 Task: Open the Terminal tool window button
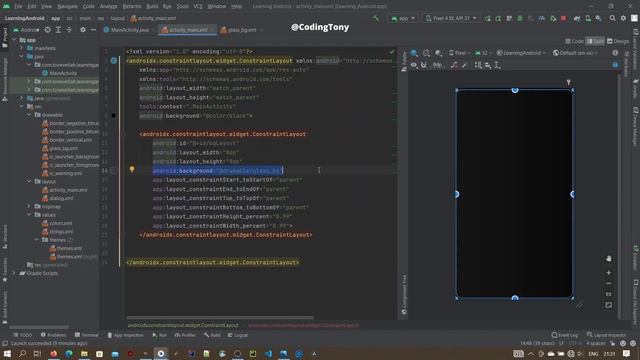point(87,335)
